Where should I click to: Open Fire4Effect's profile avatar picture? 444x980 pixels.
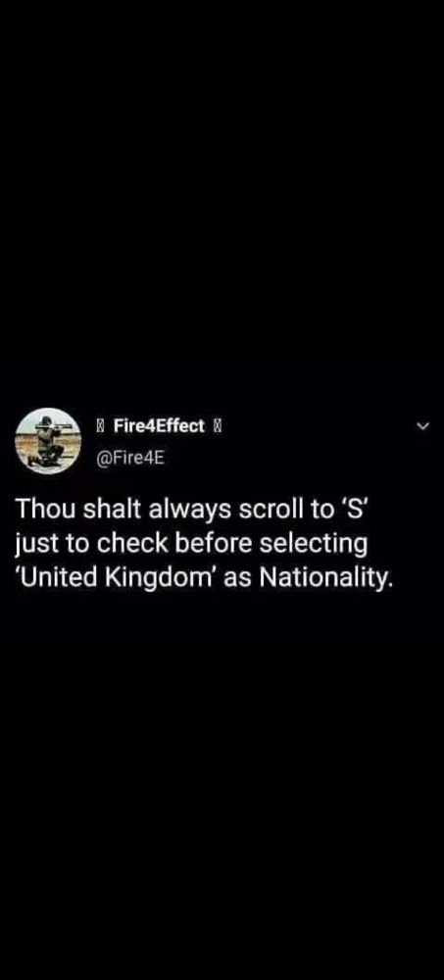[x=48, y=441]
